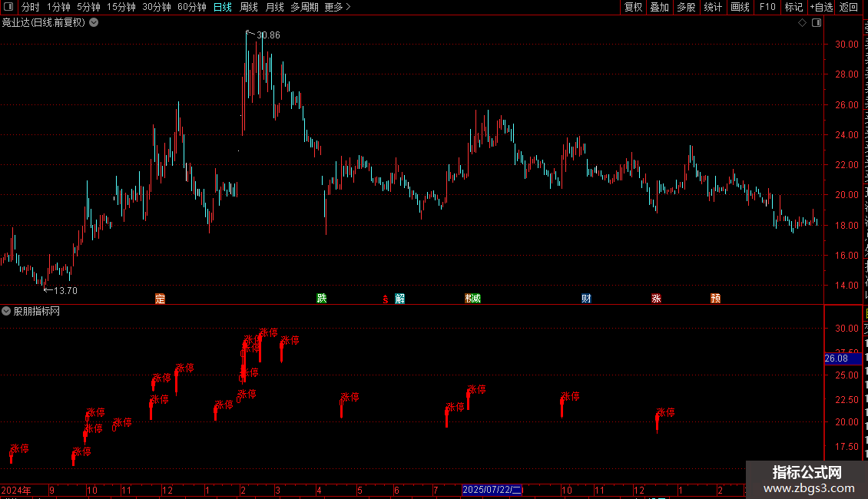Screen dimensions: 868x499
Task: Expand the 更多 periods chevron
Action: point(348,7)
